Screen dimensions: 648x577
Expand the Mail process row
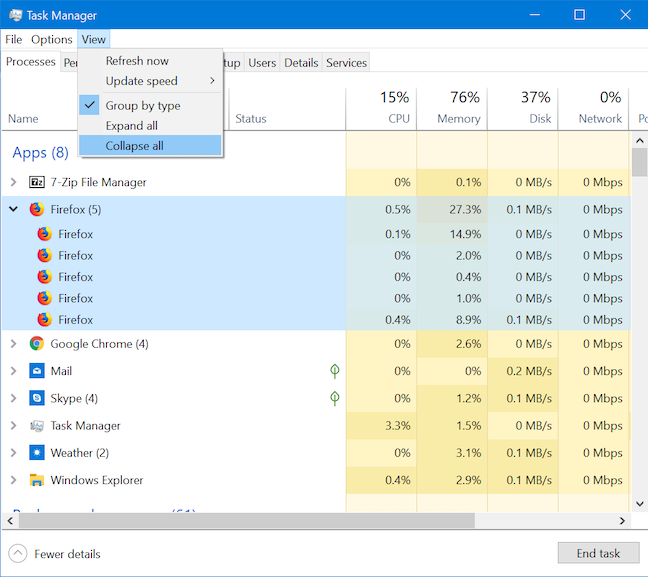(13, 371)
